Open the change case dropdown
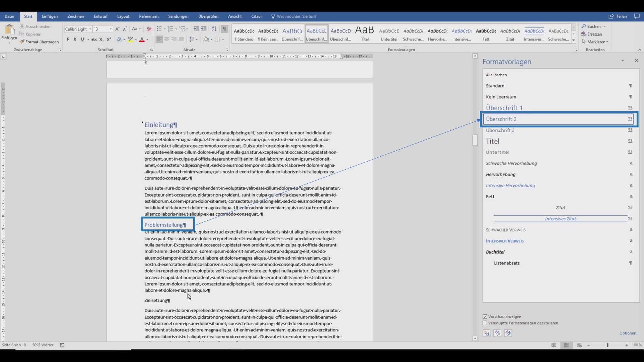This screenshot has width=644, height=362. pyautogui.click(x=136, y=29)
